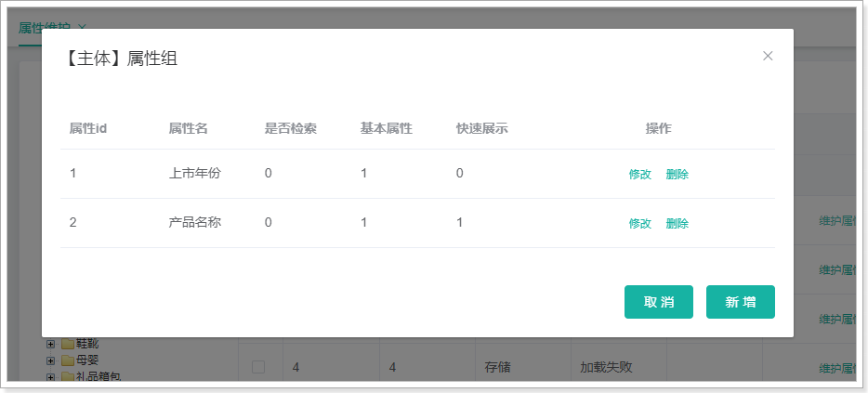
Task: Select the 礼品箱包 folder icon
Action: pos(68,376)
